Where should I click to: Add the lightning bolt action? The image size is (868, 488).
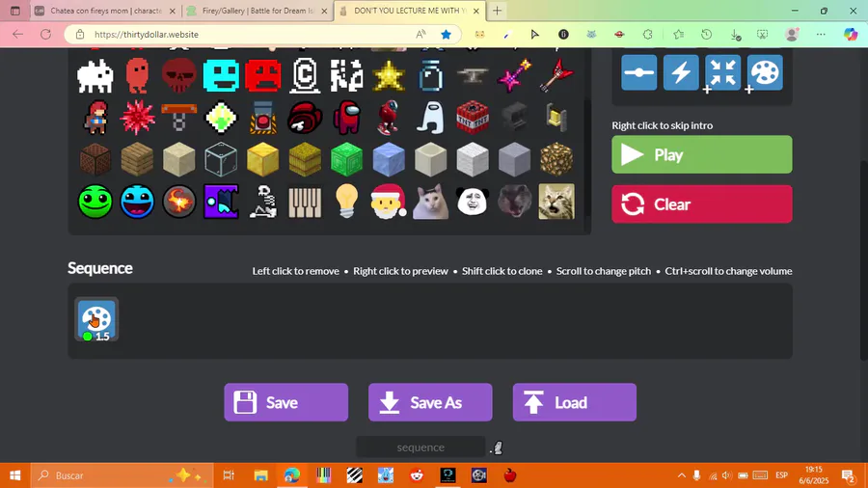[x=681, y=72]
